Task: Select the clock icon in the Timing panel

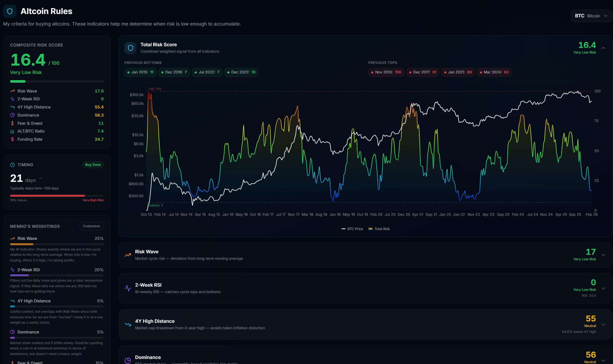Action: (12, 164)
